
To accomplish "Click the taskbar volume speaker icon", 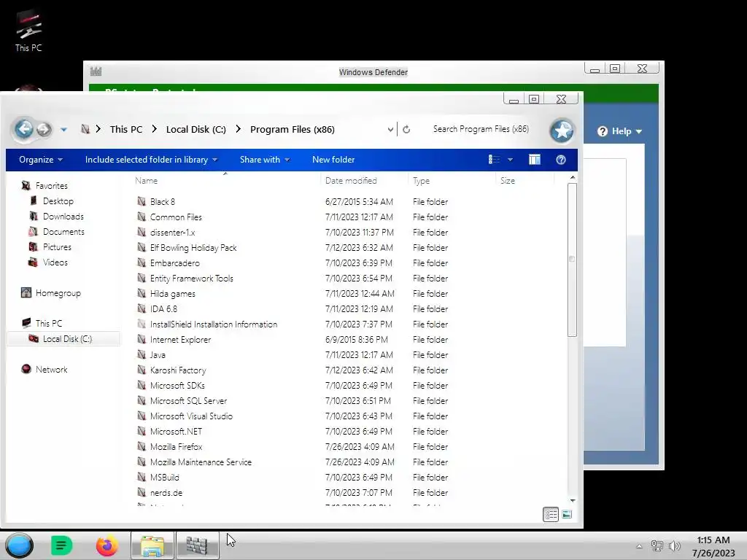I will pos(675,545).
